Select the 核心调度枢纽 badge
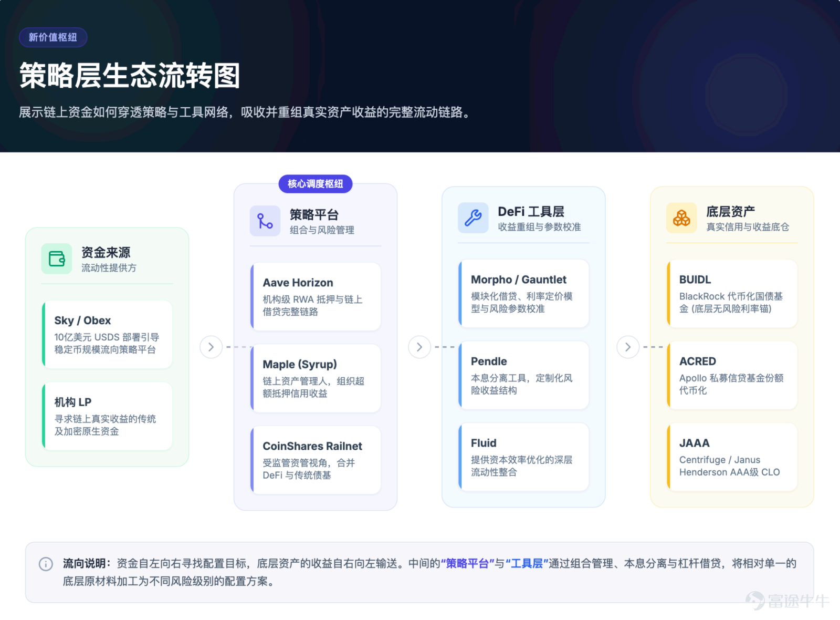 coord(315,184)
